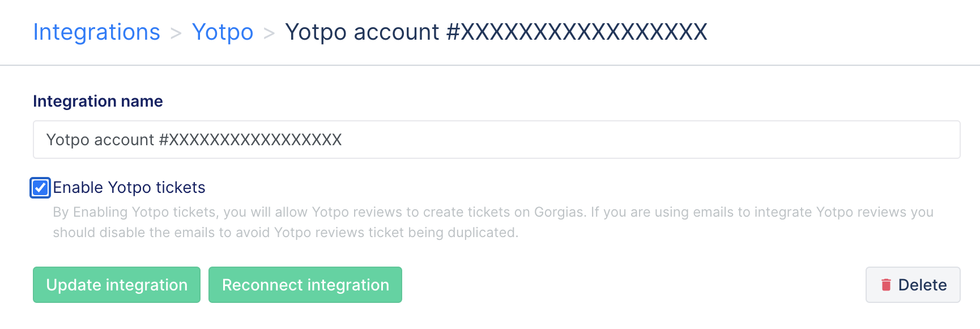The width and height of the screenshot is (980, 329).
Task: Click the divider line under the breadcrumb
Action: (x=490, y=65)
